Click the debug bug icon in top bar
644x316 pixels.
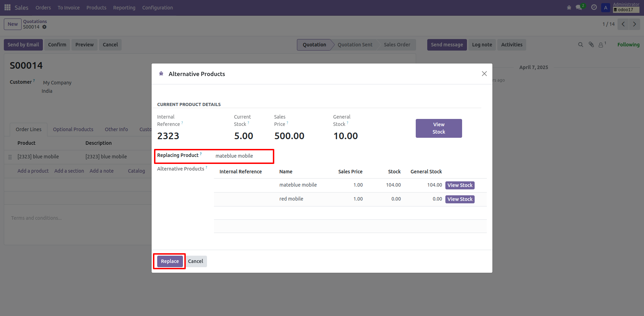[569, 7]
